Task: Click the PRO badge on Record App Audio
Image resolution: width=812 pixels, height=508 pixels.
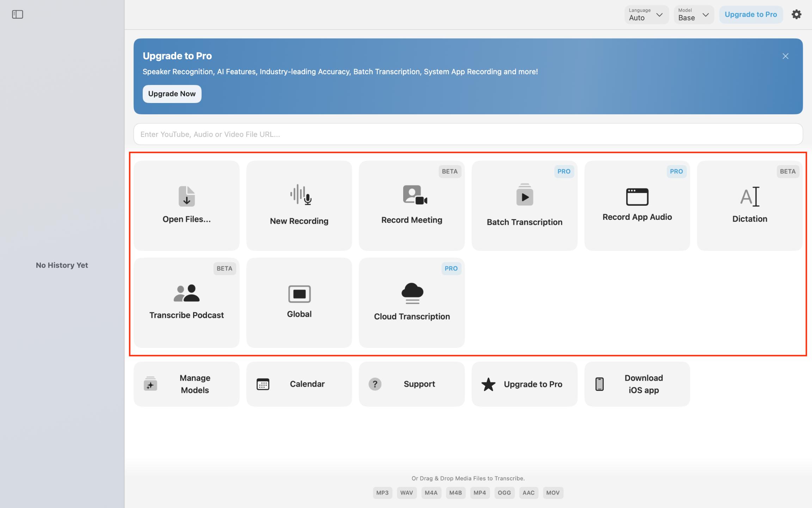Action: click(676, 171)
